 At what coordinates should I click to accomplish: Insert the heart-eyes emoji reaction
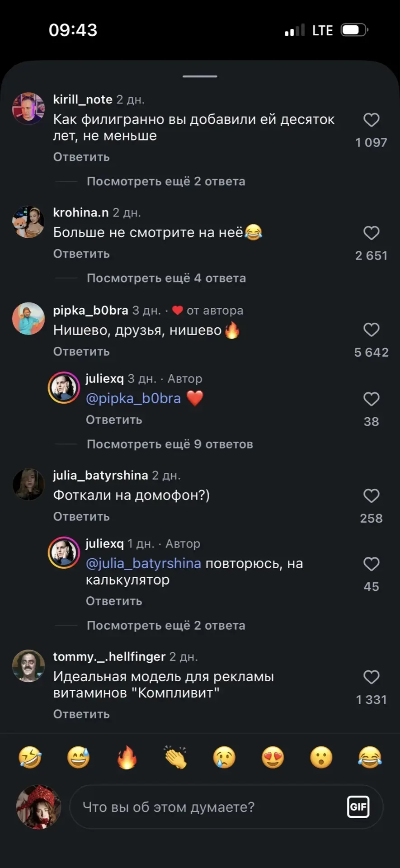point(273,757)
